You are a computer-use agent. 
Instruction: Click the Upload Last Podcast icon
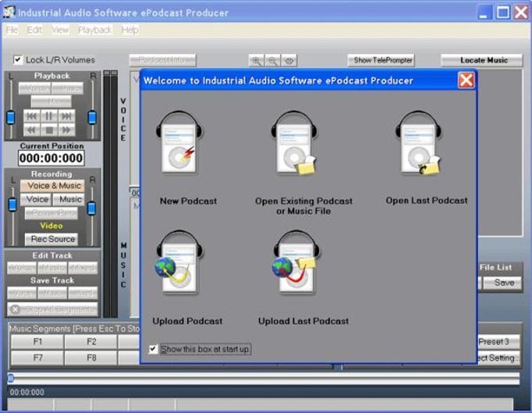click(x=295, y=262)
